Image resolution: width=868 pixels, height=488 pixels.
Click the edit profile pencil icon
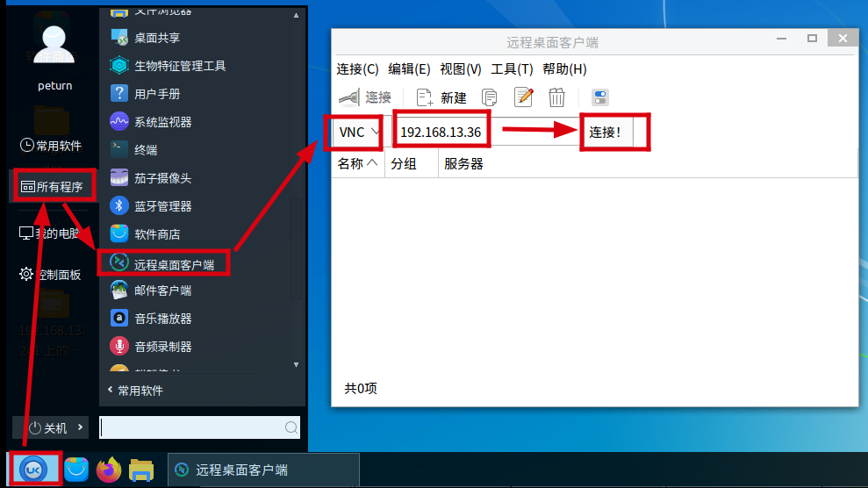point(523,97)
